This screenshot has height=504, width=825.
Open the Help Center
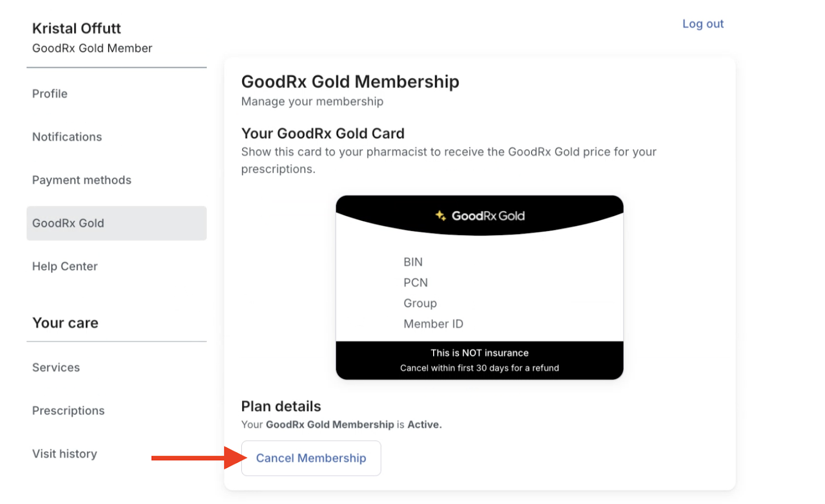pyautogui.click(x=64, y=266)
